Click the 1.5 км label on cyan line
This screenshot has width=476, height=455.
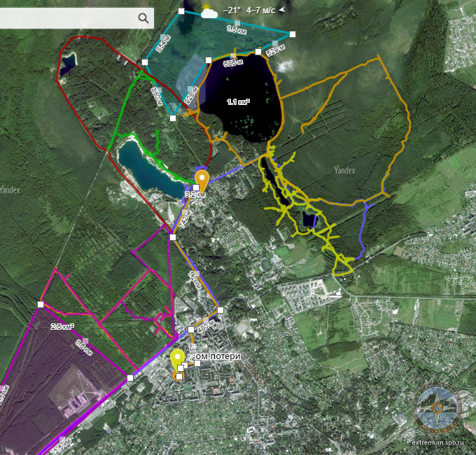[237, 29]
